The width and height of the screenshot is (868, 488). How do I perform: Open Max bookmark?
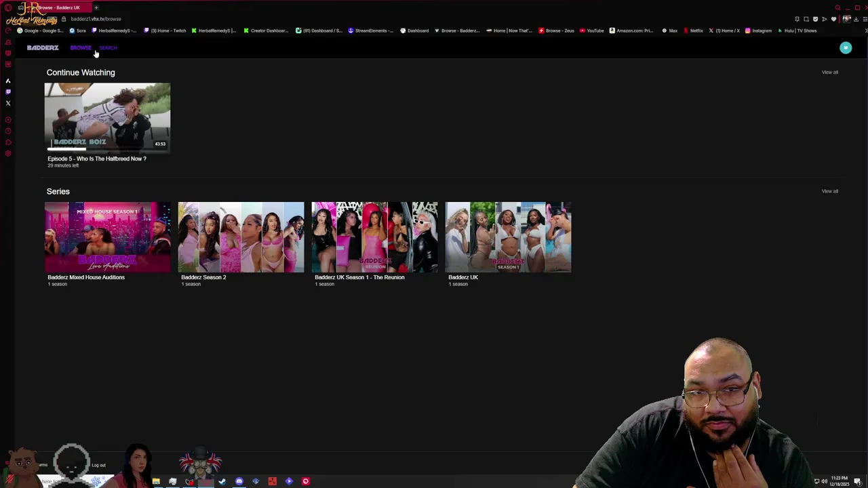(670, 30)
